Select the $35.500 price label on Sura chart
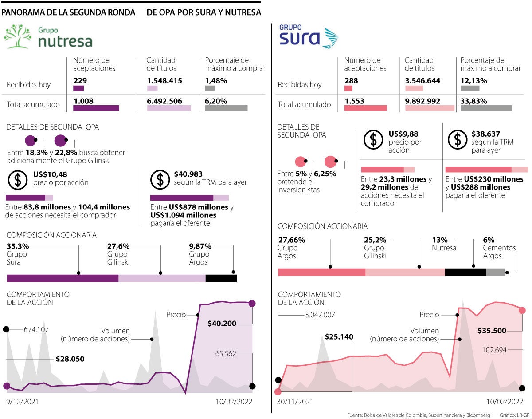Viewport: 532px width, 419px height. [x=492, y=331]
